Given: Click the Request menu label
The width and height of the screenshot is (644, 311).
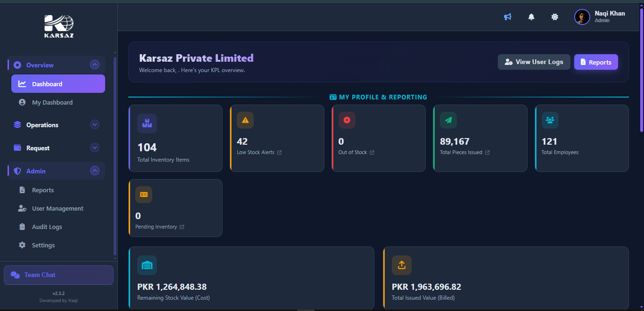Looking at the screenshot, I should coord(38,148).
